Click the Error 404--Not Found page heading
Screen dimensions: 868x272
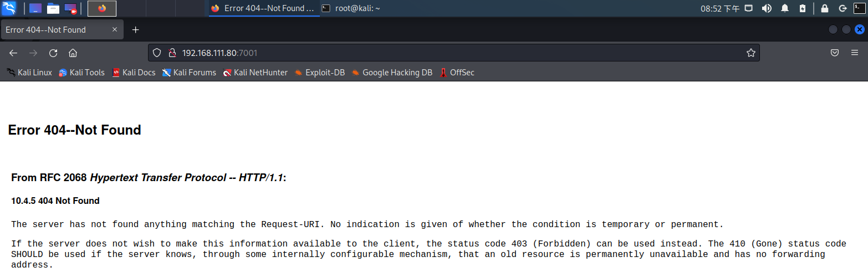[74, 130]
